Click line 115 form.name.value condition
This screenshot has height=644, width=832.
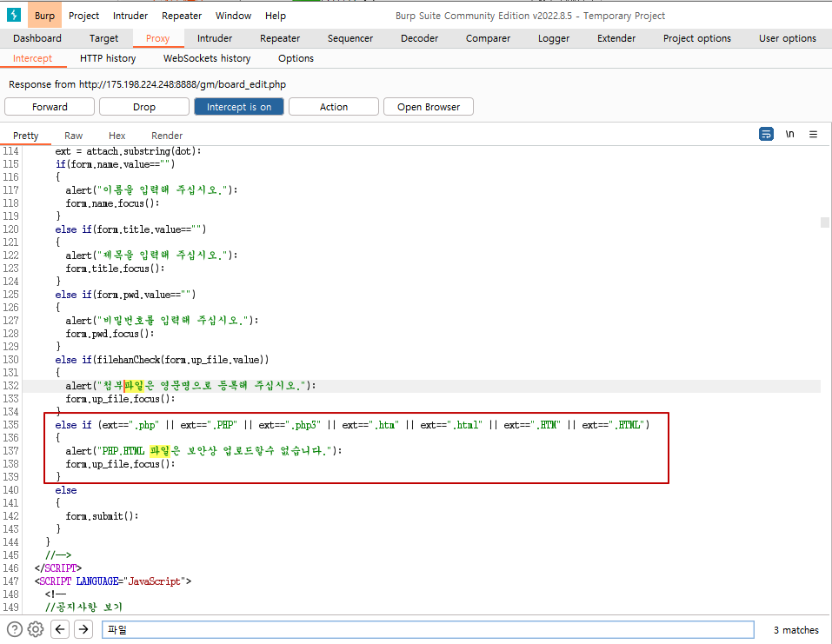115,164
